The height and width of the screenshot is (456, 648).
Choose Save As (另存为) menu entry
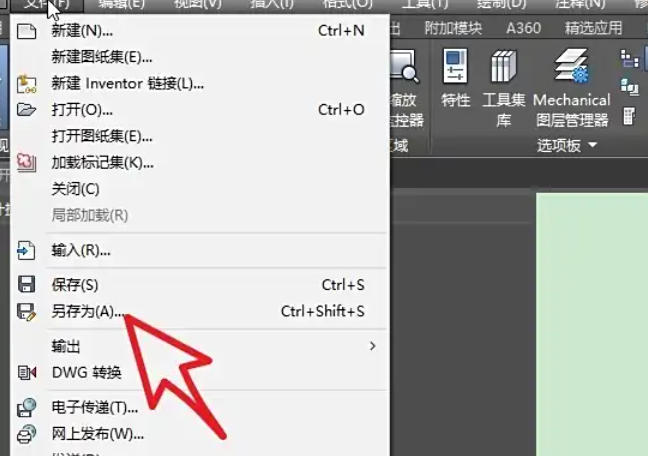click(x=199, y=311)
